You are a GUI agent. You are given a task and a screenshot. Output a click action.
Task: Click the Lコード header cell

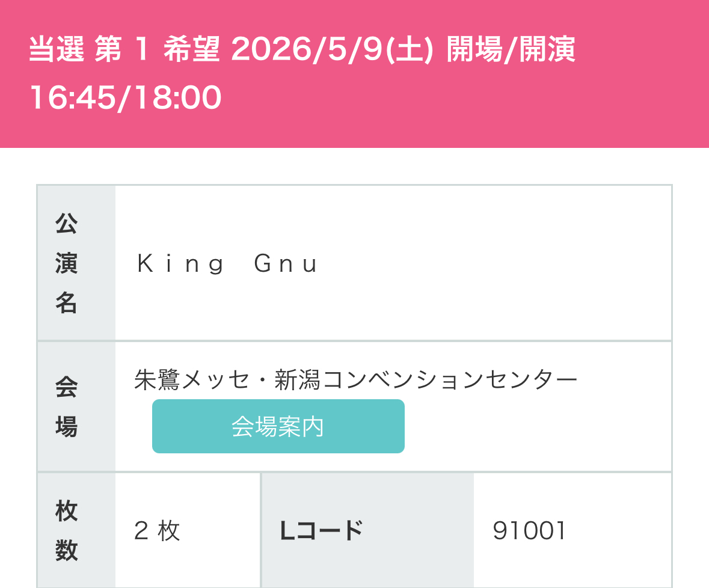(321, 531)
